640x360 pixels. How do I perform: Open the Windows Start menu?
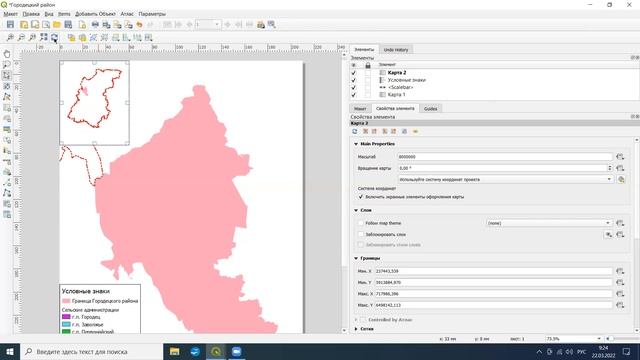[x=10, y=351]
